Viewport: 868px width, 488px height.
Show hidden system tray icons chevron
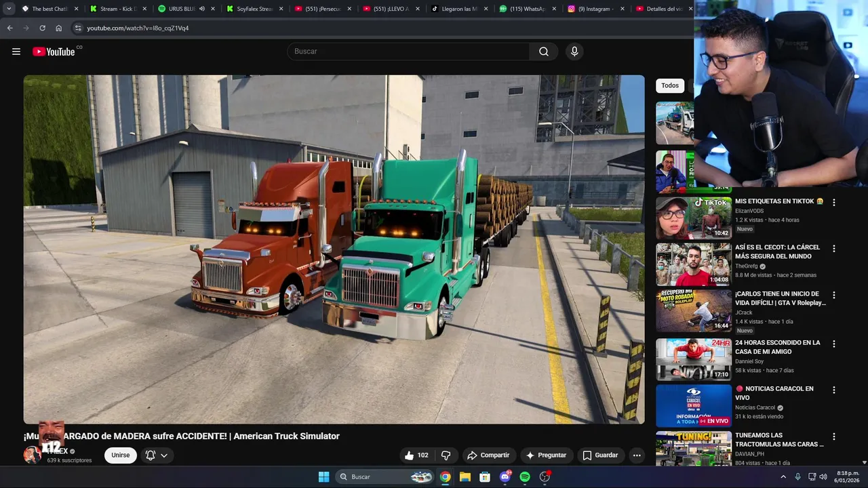(x=783, y=477)
